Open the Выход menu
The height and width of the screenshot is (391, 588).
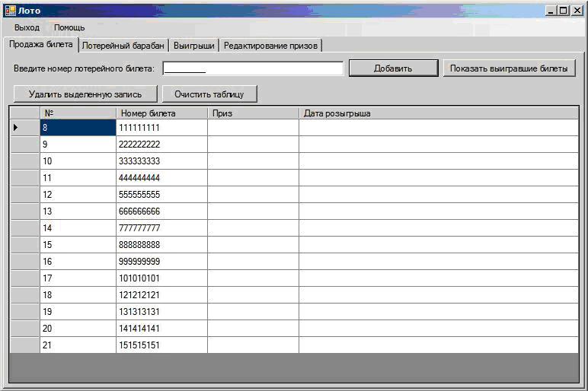point(27,27)
